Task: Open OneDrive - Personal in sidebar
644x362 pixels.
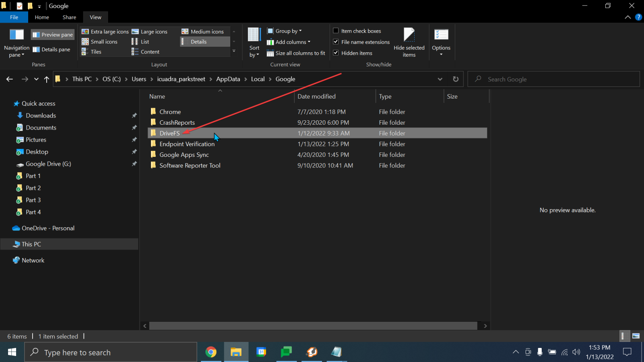Action: (48, 228)
